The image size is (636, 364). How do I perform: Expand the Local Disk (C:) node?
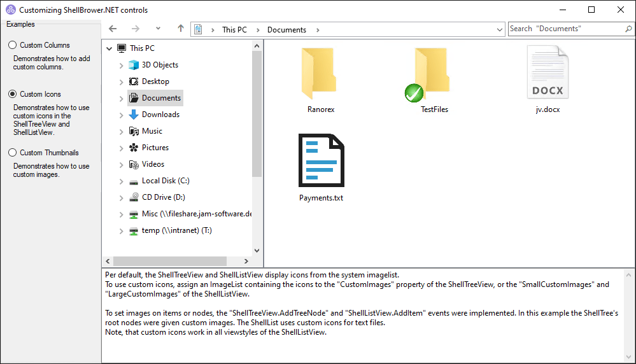pos(121,181)
